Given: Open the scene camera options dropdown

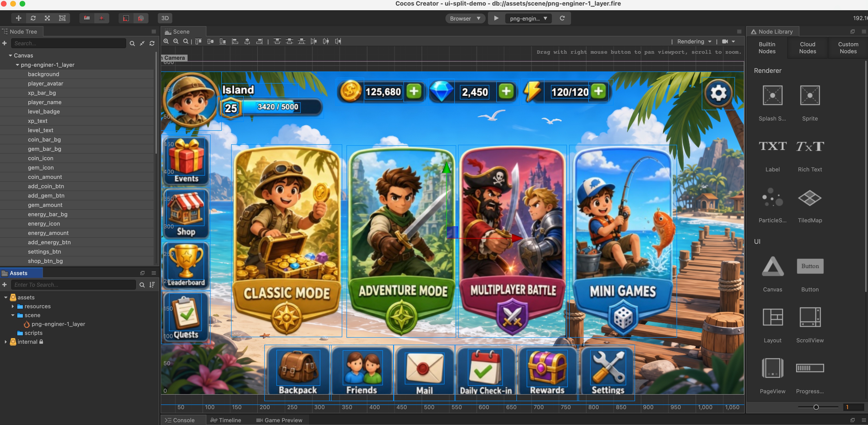Looking at the screenshot, I should coord(728,42).
